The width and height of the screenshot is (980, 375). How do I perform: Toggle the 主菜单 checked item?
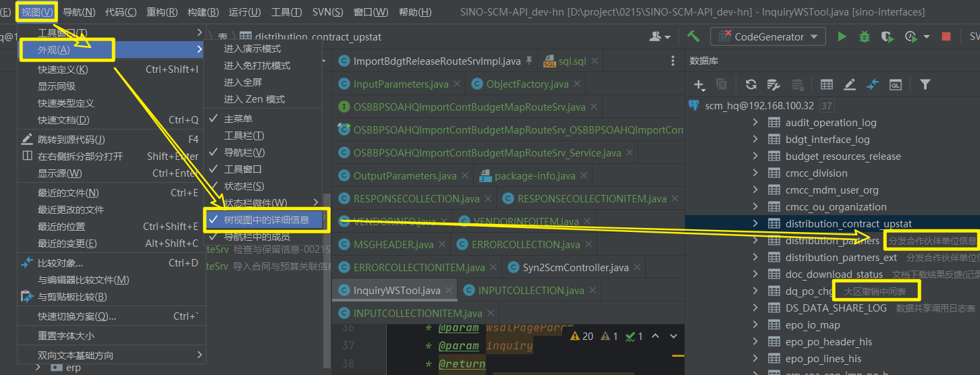238,119
